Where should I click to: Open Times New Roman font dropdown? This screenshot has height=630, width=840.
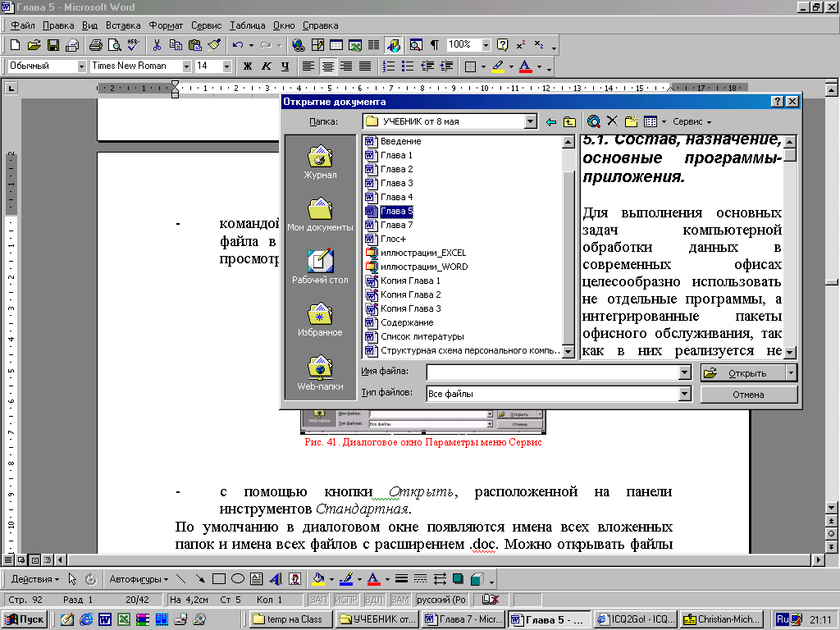point(186,66)
